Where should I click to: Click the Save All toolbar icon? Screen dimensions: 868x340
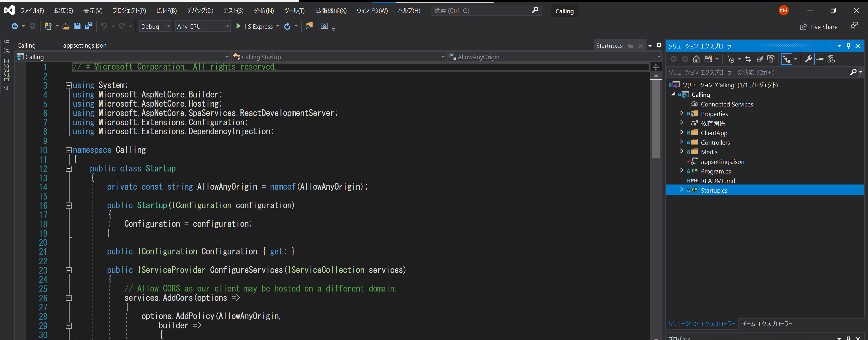click(89, 26)
